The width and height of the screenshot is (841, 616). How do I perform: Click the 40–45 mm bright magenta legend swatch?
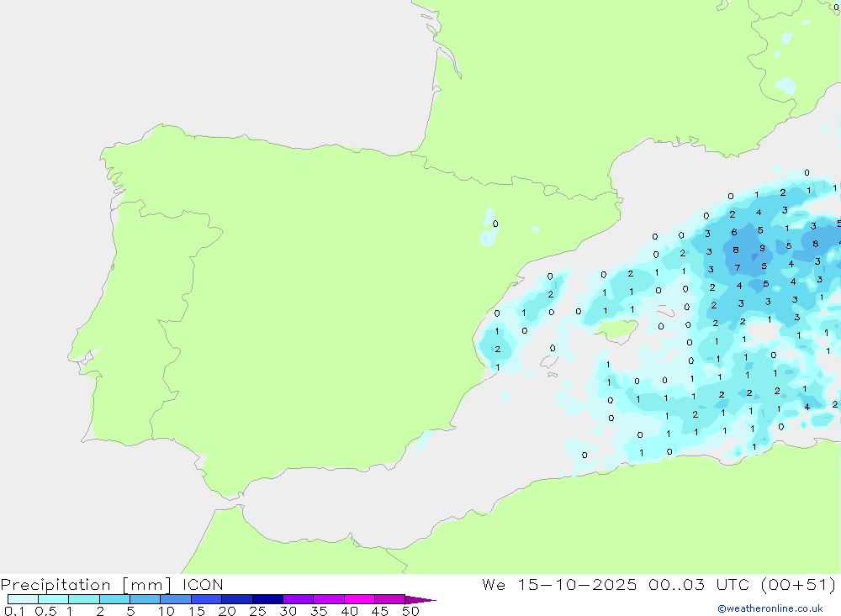[x=359, y=599]
